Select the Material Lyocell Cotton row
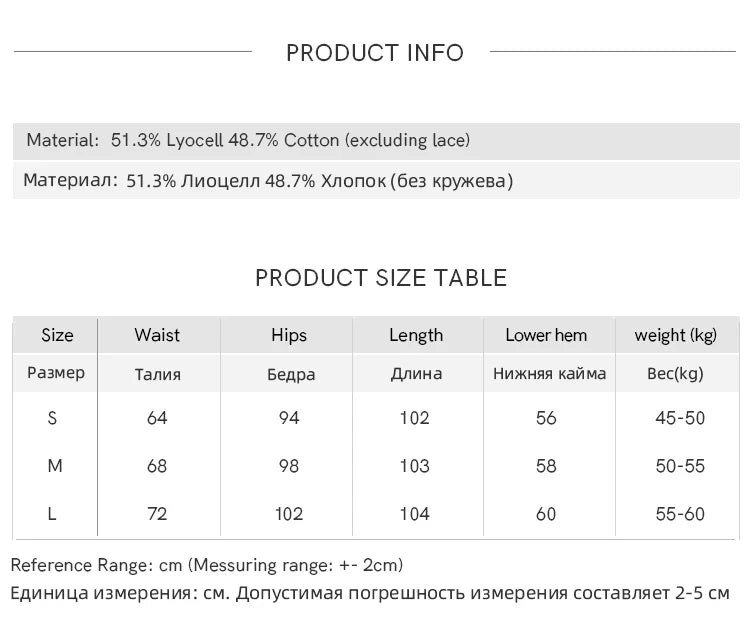750x630 pixels. (376, 141)
